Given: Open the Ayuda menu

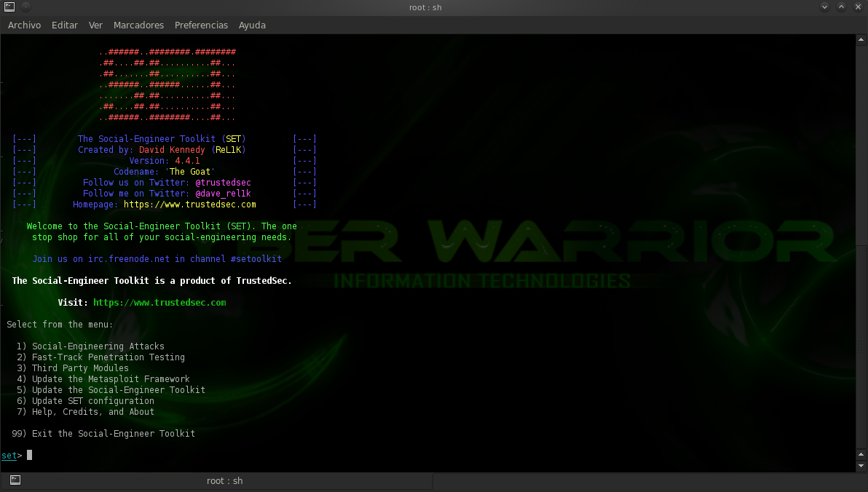Looking at the screenshot, I should pos(252,25).
